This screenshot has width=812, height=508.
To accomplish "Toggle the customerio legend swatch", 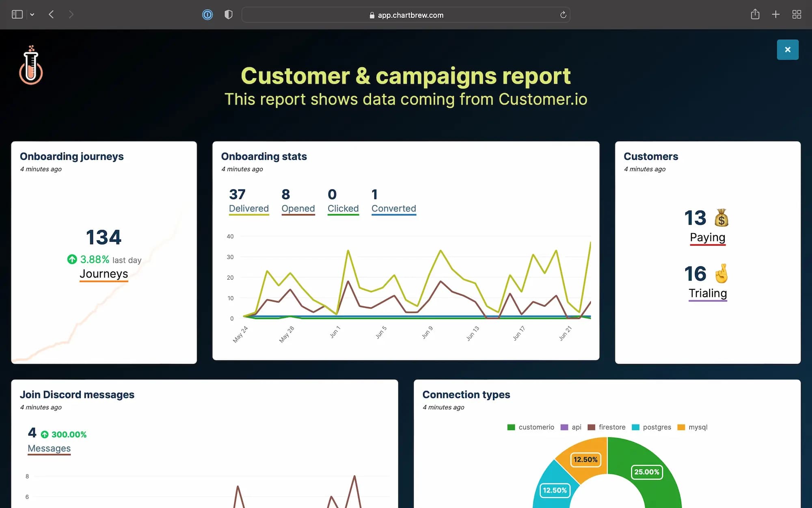I will tap(511, 427).
